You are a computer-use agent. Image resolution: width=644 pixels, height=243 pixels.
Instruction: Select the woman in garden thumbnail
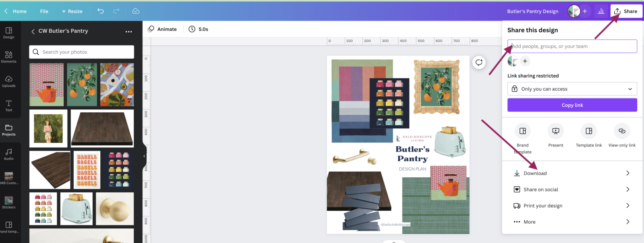(x=48, y=129)
